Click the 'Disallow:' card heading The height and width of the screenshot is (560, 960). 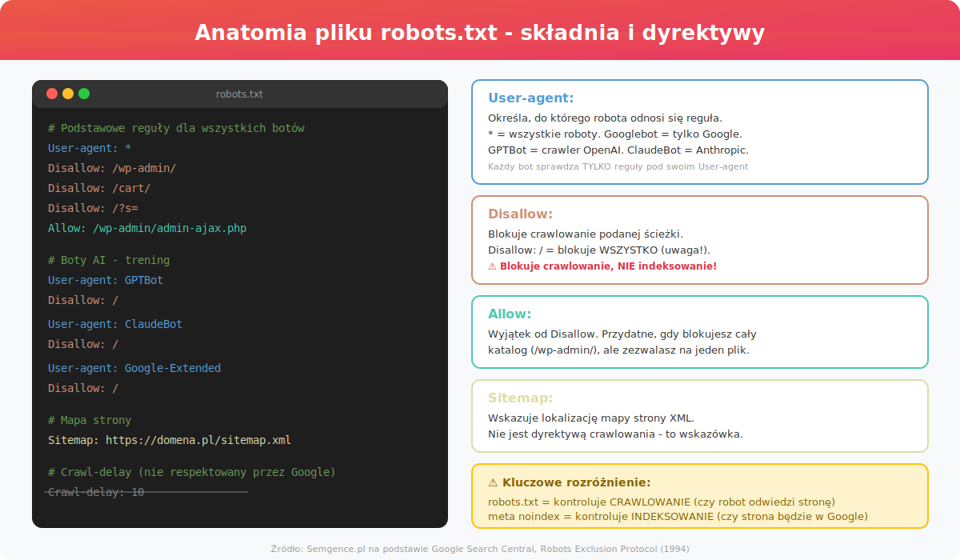tap(521, 214)
